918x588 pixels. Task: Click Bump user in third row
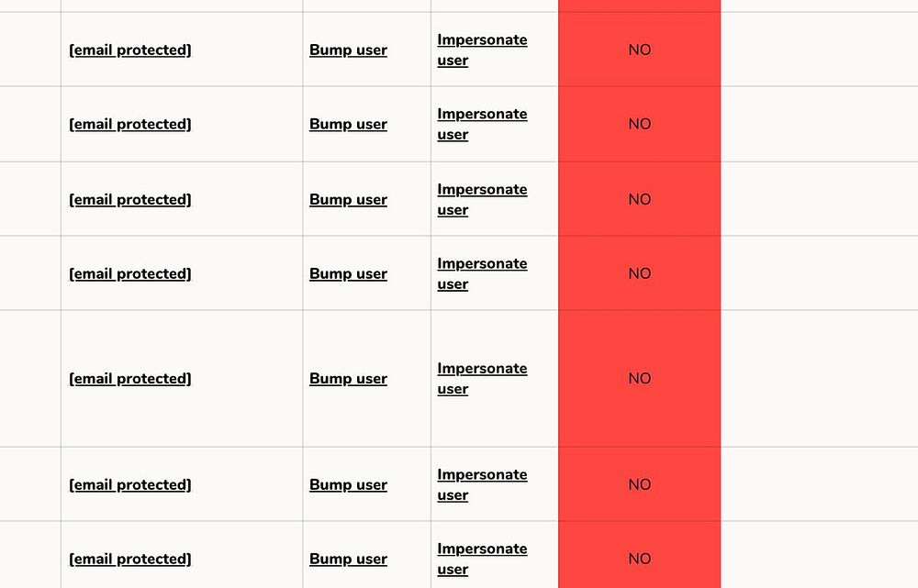click(348, 200)
